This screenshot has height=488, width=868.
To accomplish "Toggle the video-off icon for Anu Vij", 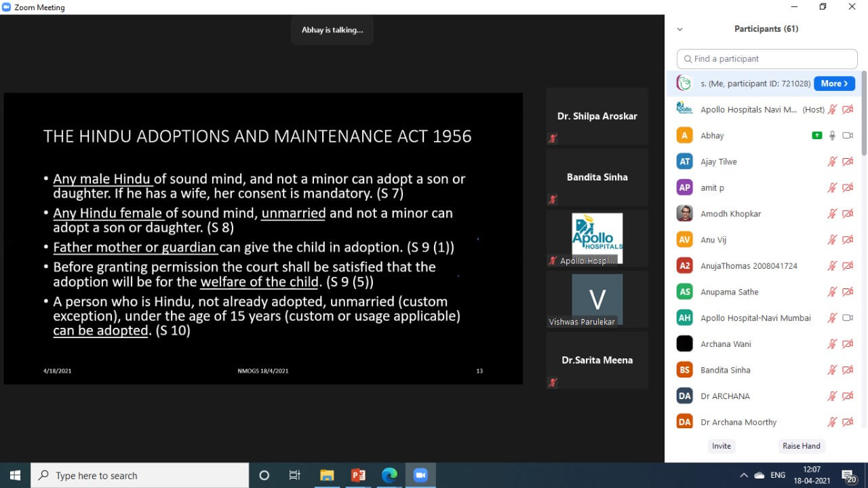I will [847, 240].
